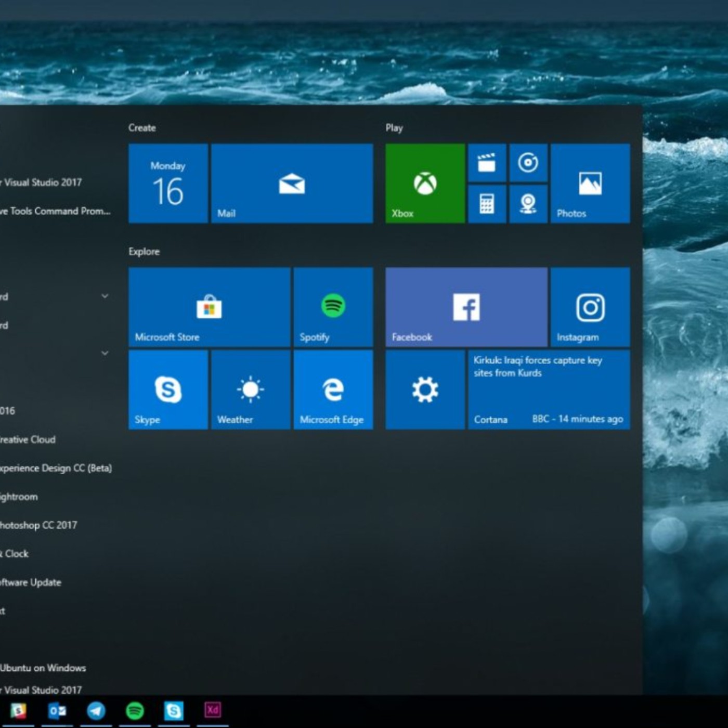Screen dimensions: 728x728
Task: Expand the lower chevron in the app list
Action: [105, 353]
